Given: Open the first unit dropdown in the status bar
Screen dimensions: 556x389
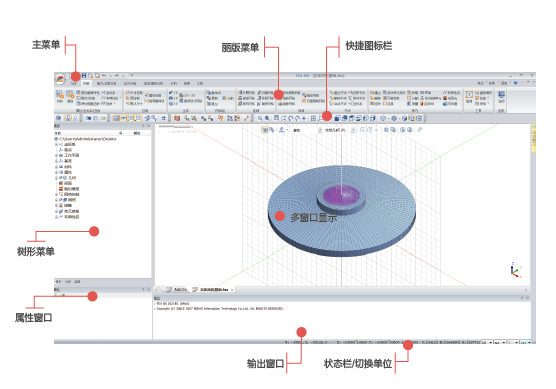Looking at the screenshot, I should pos(488,343).
